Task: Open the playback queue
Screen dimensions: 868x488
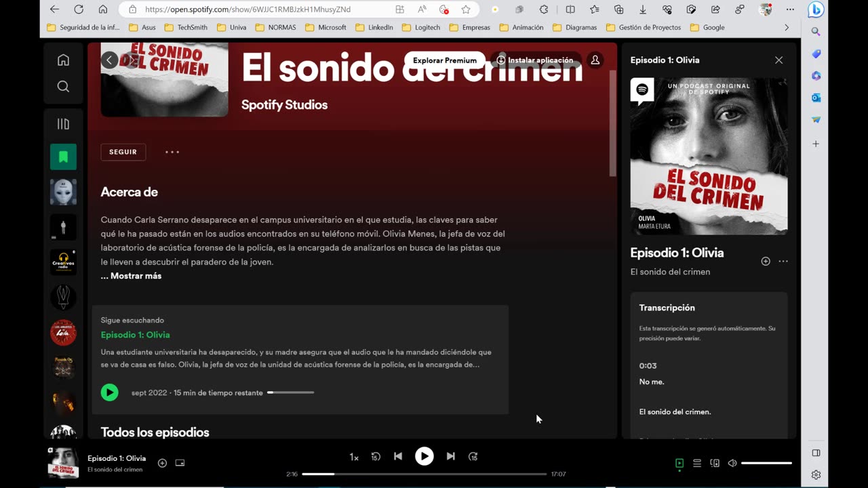Action: [x=697, y=463]
